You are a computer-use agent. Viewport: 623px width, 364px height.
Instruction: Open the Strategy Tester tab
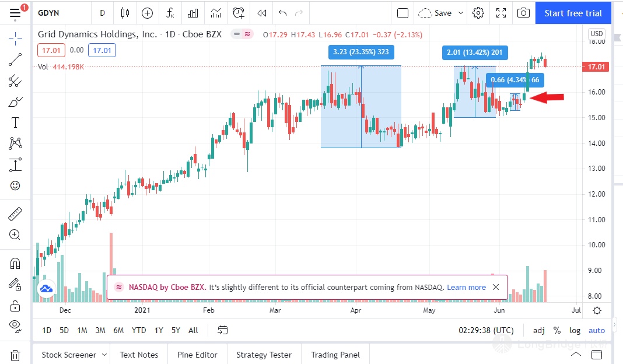[264, 355]
